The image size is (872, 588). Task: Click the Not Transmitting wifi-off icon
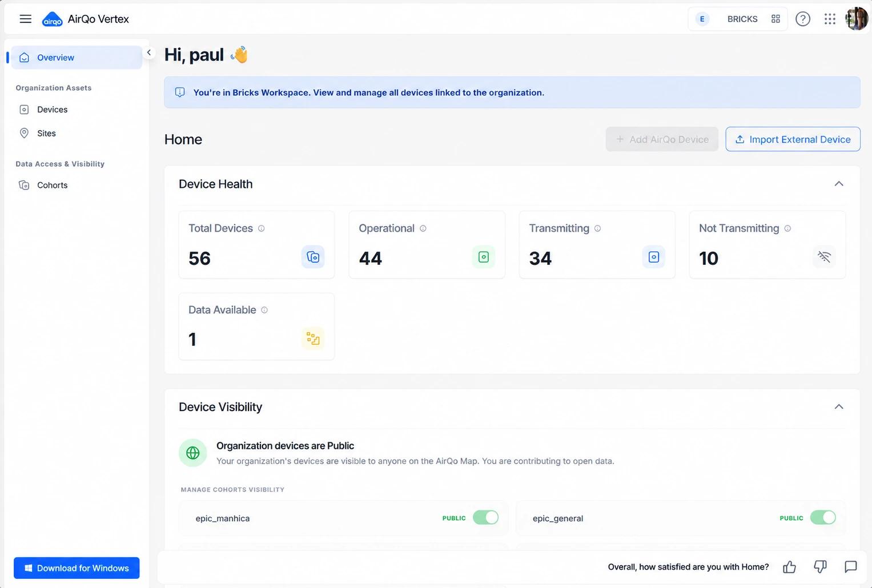[x=824, y=257]
